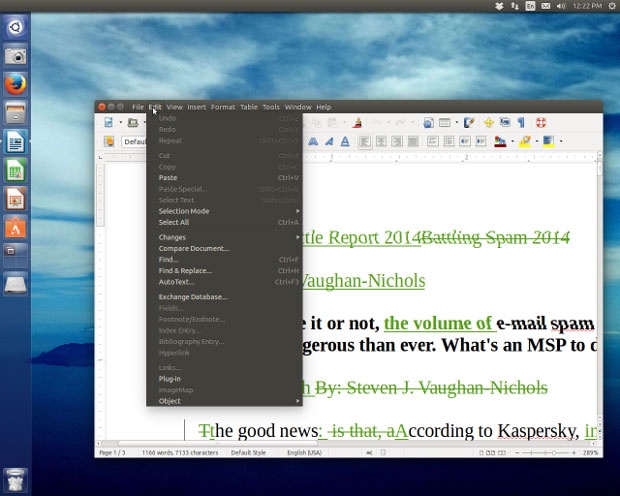Open the Table icon dropdown arrow
Image resolution: width=620 pixels, height=496 pixels.
pyautogui.click(x=457, y=123)
